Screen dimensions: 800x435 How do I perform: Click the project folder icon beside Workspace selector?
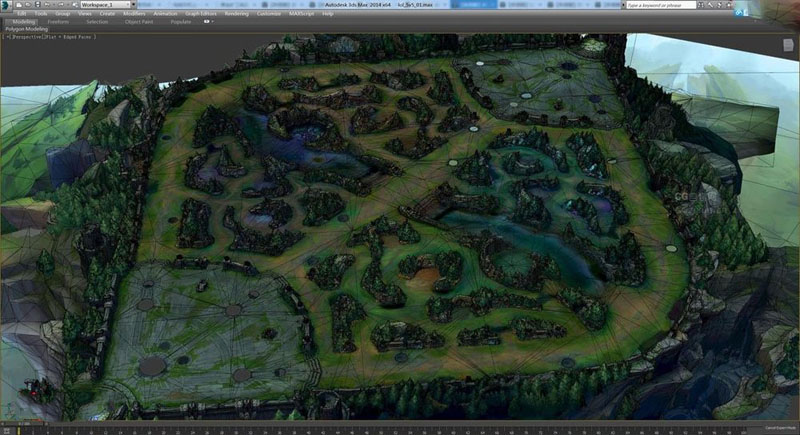[x=75, y=5]
